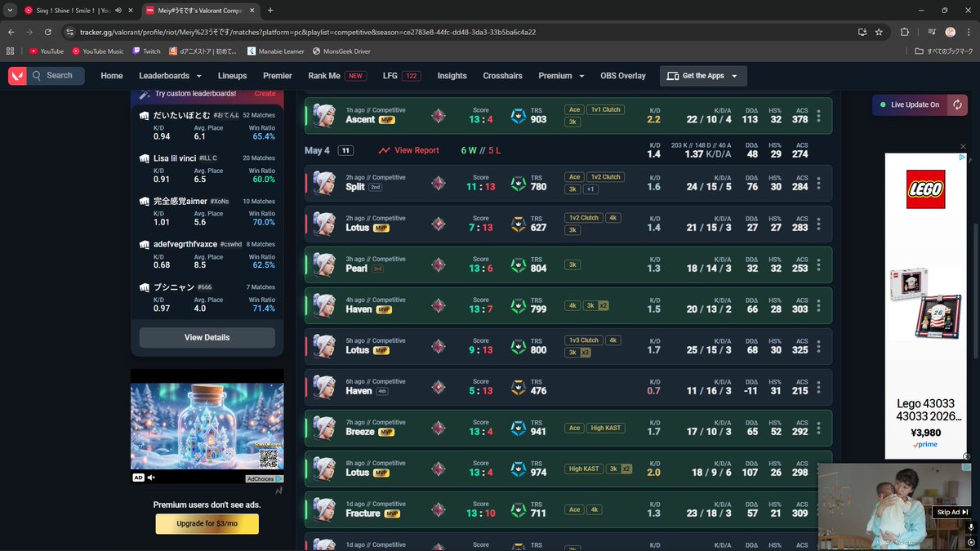The width and height of the screenshot is (980, 551).
Task: Open the three-dot menu on the Ascent match
Action: click(819, 117)
